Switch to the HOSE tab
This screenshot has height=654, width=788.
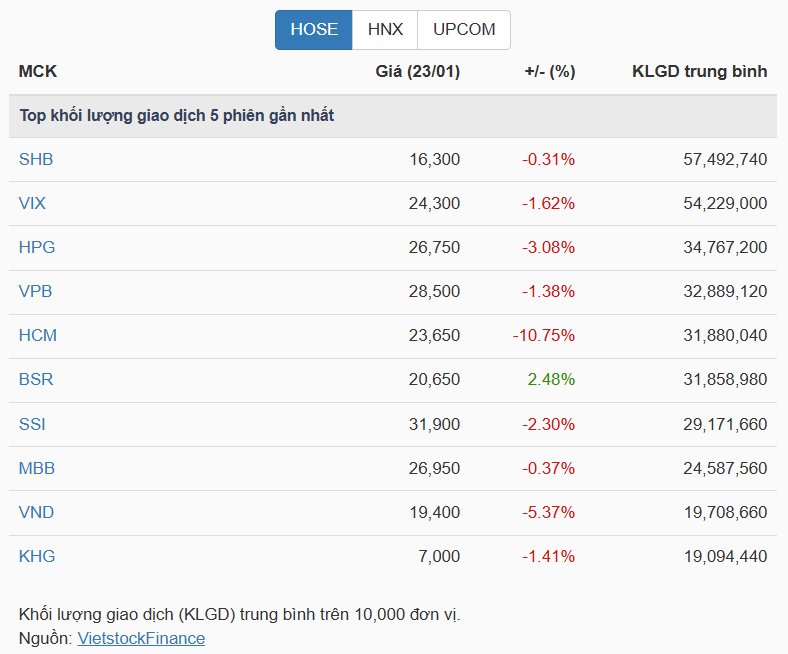click(x=314, y=30)
